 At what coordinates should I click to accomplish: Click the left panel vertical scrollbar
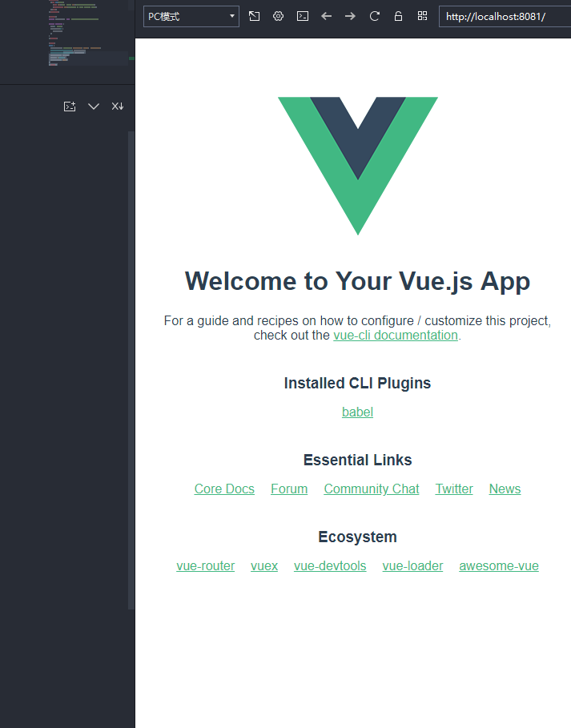131,370
